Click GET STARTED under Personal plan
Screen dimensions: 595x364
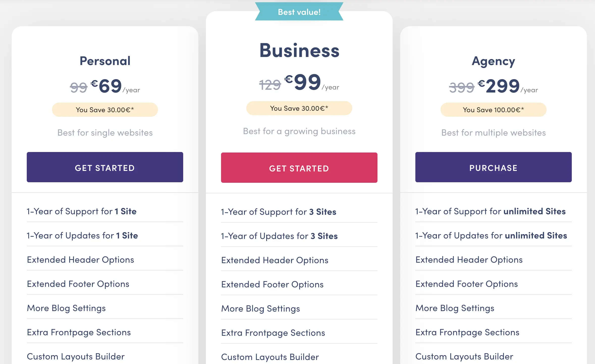pyautogui.click(x=105, y=167)
